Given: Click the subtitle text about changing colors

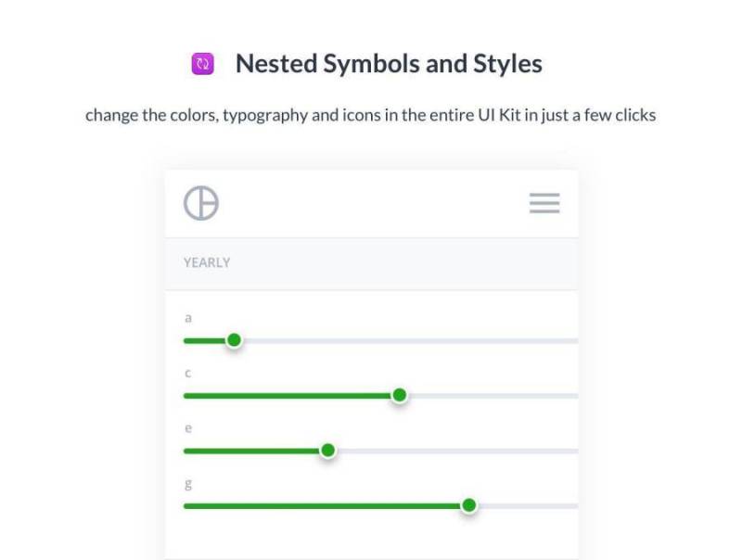Looking at the screenshot, I should click(371, 115).
